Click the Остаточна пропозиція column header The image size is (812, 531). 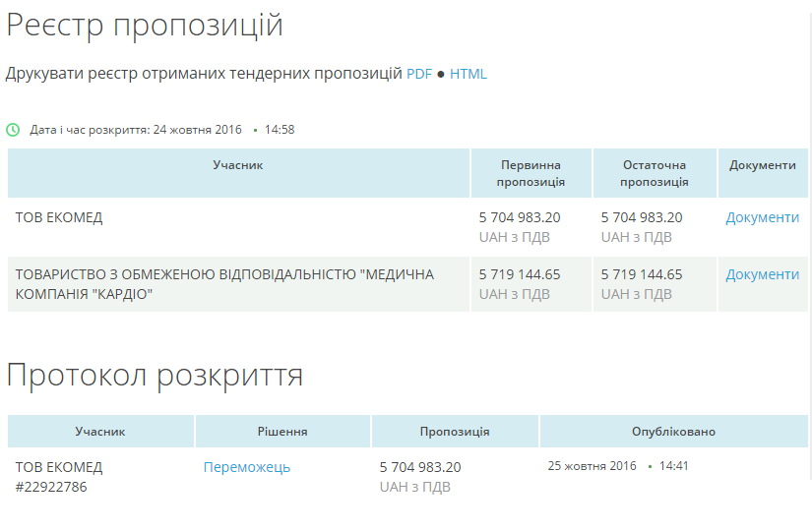pos(655,173)
